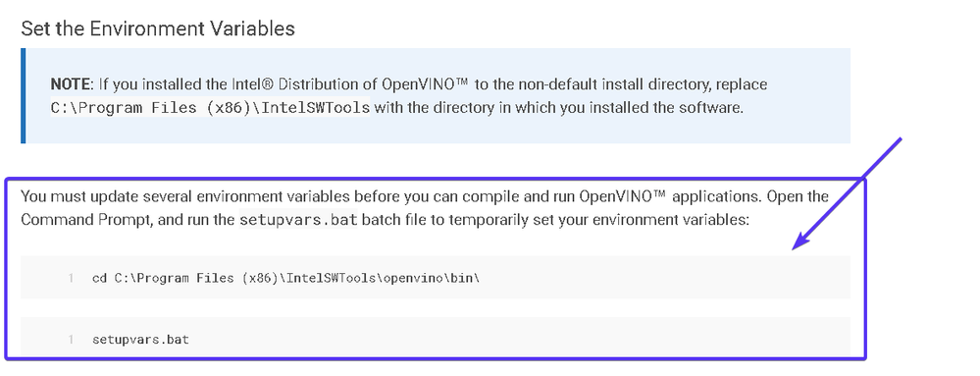The image size is (980, 376).
Task: Click the "Set the Environment Variables" heading
Action: coord(158,28)
